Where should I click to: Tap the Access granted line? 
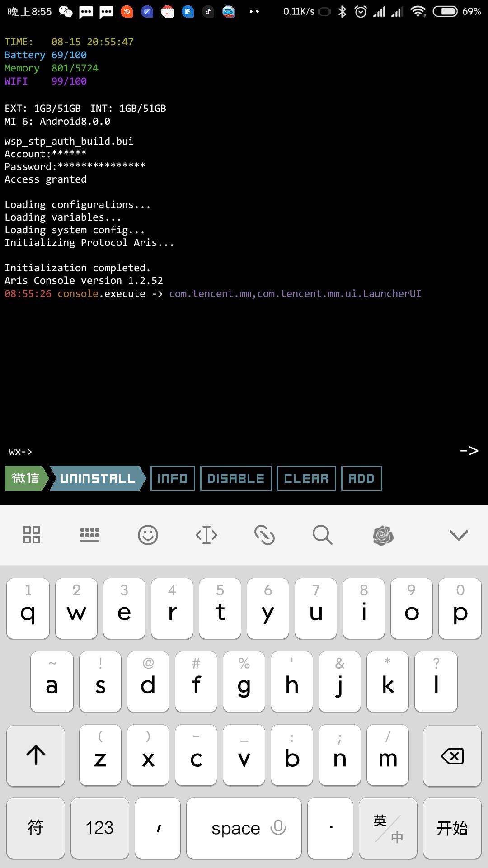coord(46,179)
